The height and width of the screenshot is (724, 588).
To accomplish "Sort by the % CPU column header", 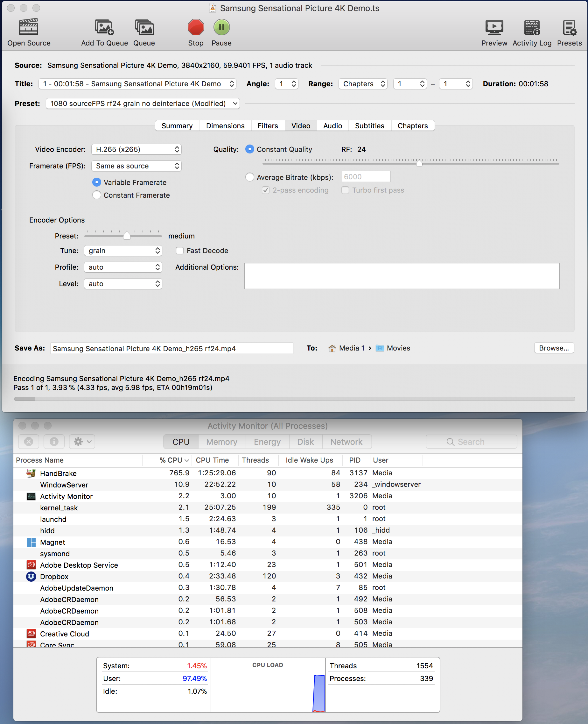I will (x=167, y=460).
